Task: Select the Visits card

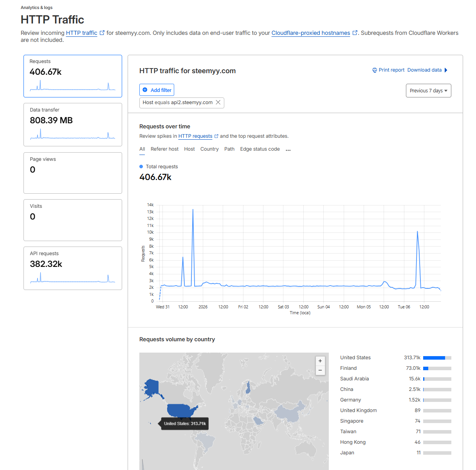Action: click(73, 220)
